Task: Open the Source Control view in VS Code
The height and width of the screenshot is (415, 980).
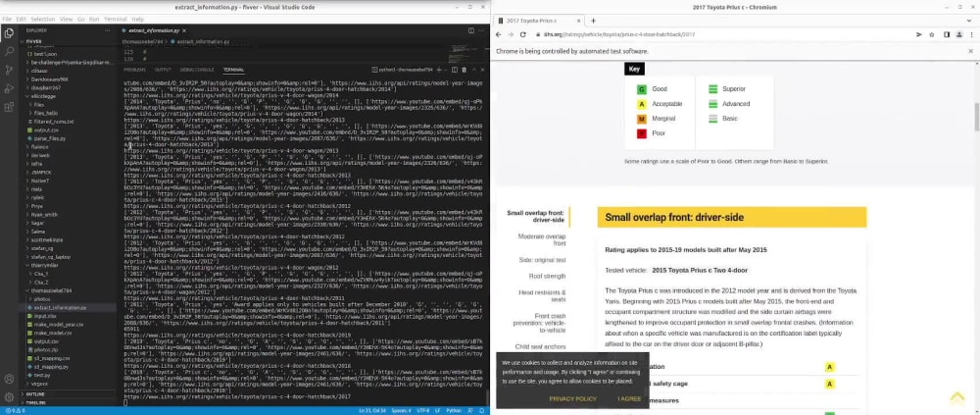Action: [x=9, y=70]
